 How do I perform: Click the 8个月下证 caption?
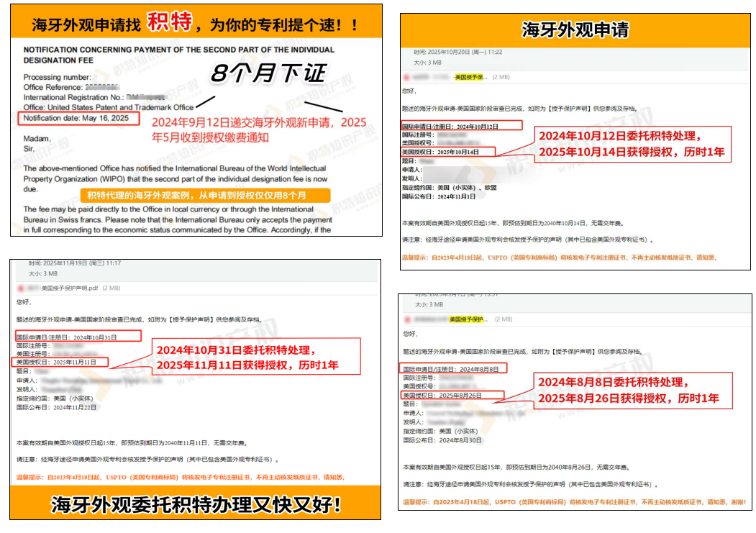[268, 74]
